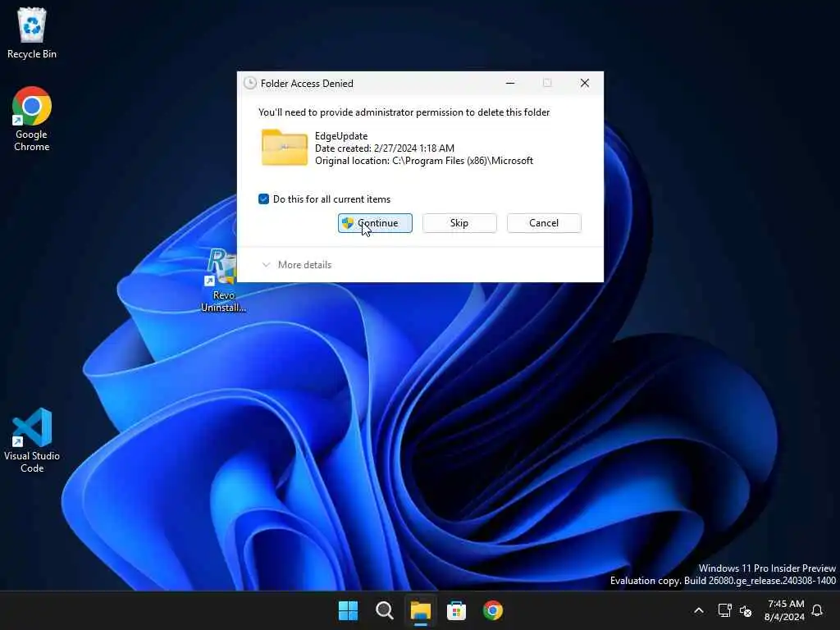Close the Folder Access Denied dialog
This screenshot has height=630, width=840.
point(584,83)
